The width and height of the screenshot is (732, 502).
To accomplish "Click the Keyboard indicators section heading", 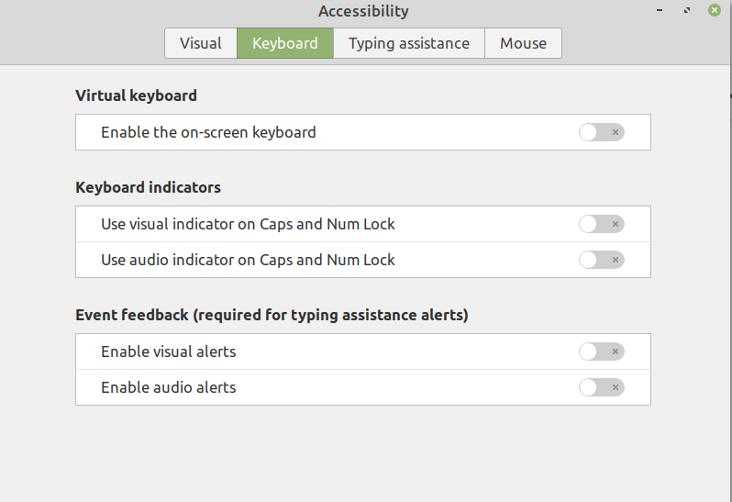I will pos(148,187).
